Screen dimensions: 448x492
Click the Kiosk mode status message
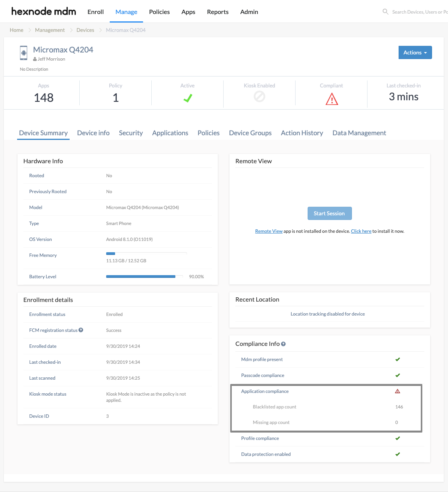point(146,397)
